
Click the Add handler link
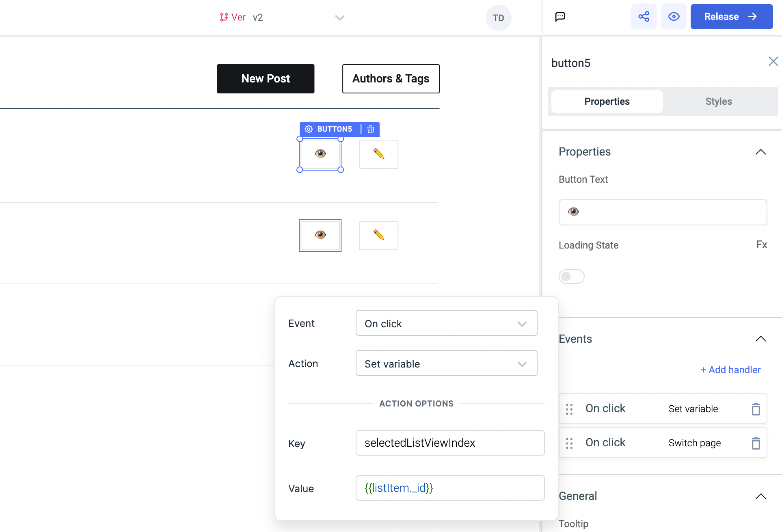click(730, 370)
